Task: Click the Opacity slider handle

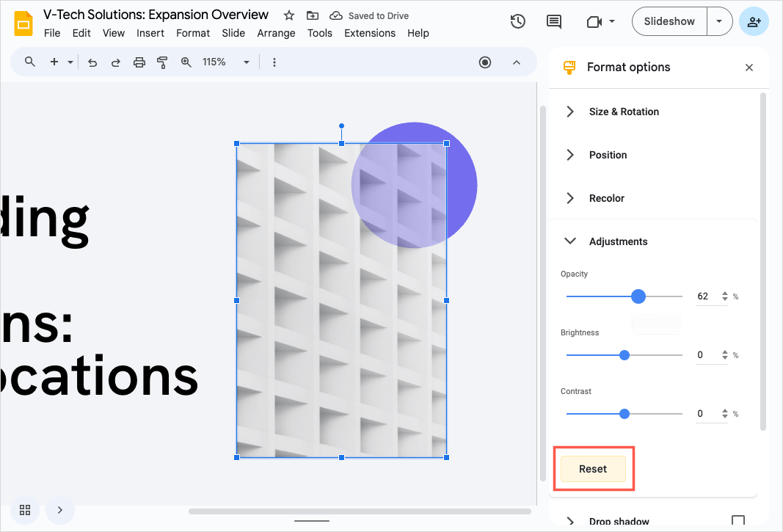Action: coord(638,296)
